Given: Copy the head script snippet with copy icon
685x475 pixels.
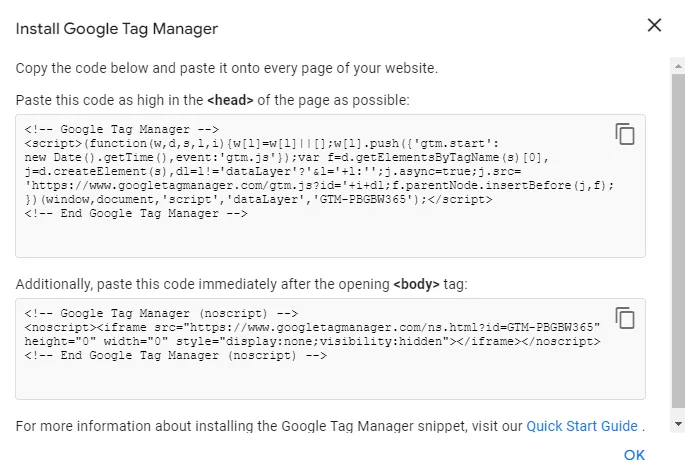Looking at the screenshot, I should (625, 134).
